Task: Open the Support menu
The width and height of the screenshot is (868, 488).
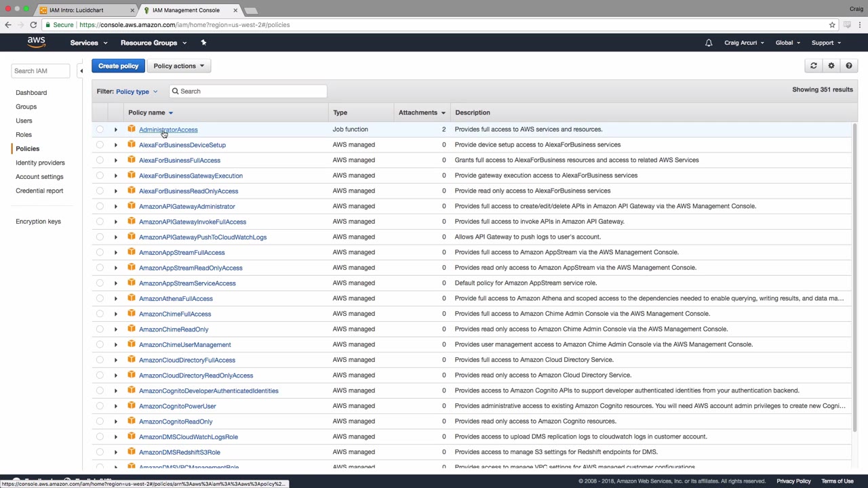Action: [x=826, y=43]
